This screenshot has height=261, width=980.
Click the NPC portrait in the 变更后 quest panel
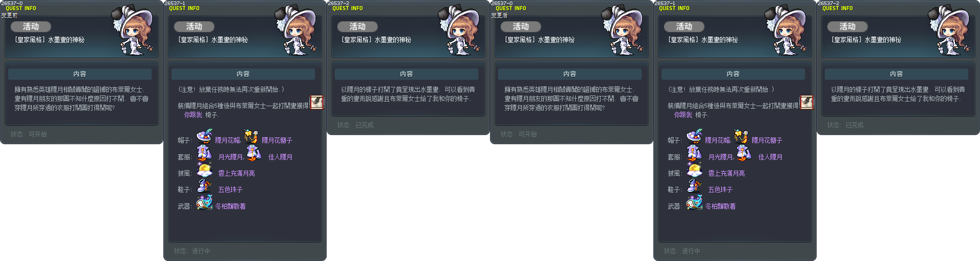coord(622,30)
